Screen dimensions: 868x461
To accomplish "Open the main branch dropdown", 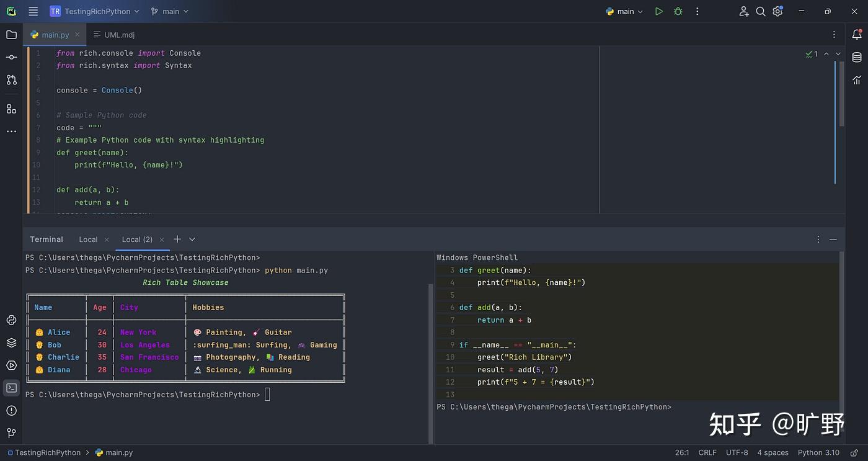I will pyautogui.click(x=170, y=11).
